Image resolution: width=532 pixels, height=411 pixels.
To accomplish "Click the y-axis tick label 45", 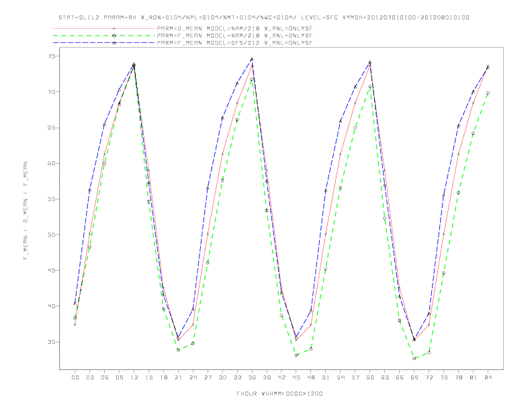I will [51, 270].
